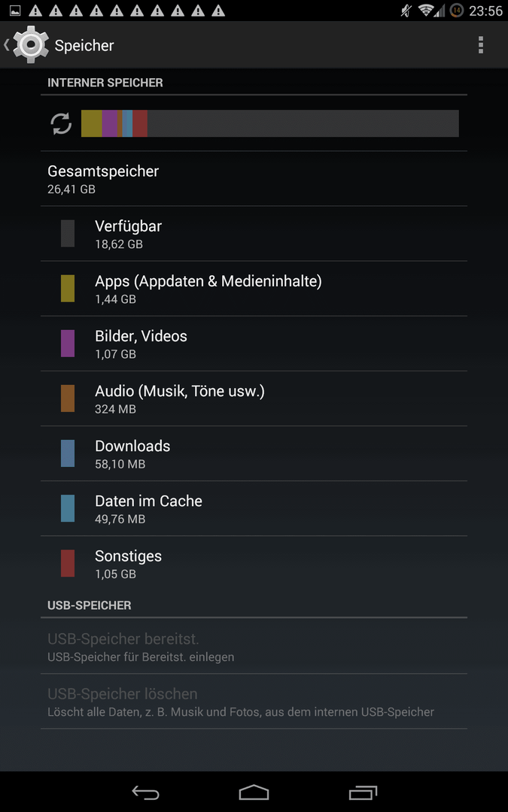Tap the Gesamtspeicher total storage row
The height and width of the screenshot is (812, 508).
pos(254,179)
